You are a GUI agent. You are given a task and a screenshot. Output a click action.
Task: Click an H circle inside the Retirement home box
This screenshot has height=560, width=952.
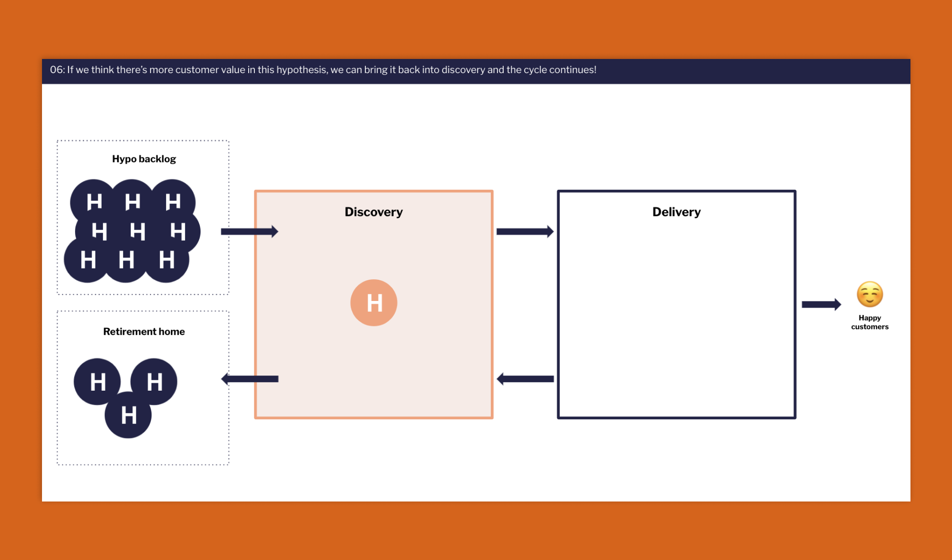pyautogui.click(x=98, y=382)
